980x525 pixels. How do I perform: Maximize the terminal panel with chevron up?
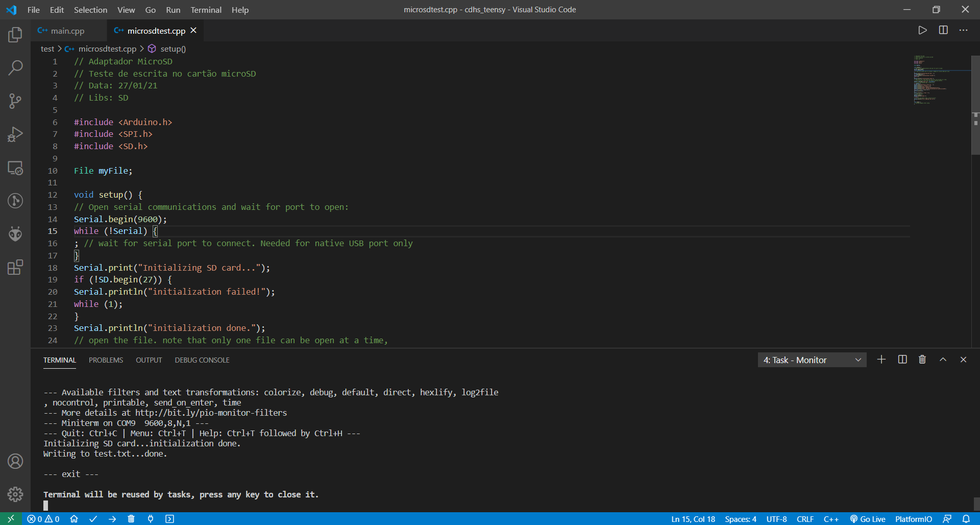click(943, 360)
